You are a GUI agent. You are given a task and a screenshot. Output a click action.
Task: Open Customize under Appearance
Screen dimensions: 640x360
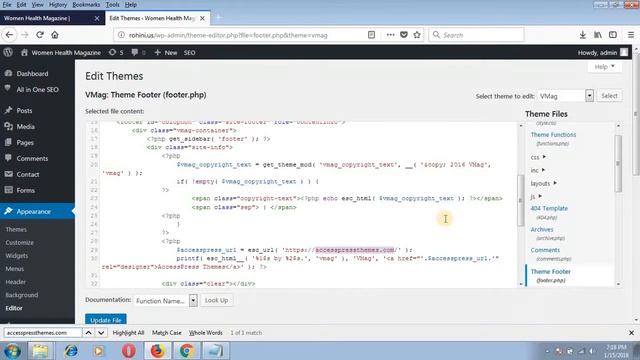click(20, 242)
